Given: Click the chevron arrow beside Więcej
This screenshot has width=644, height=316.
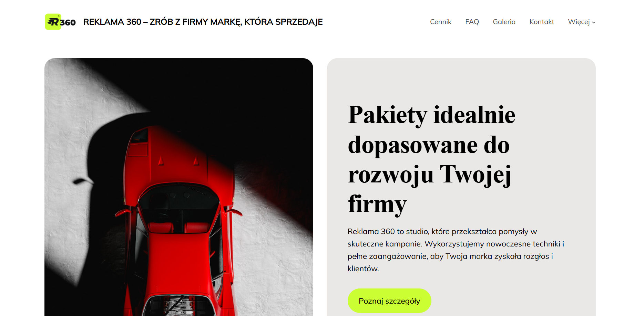Looking at the screenshot, I should (x=594, y=22).
